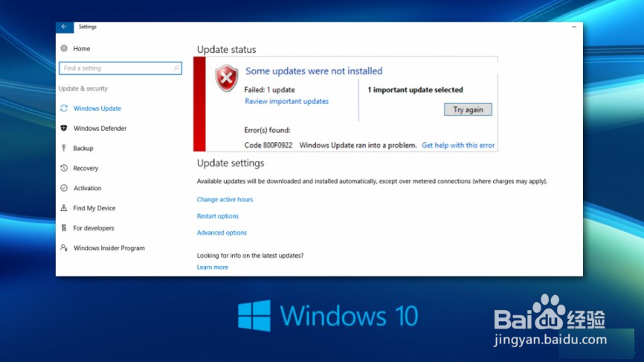Viewport: 644px width, 362px height.
Task: Focus the Find a setting search box
Action: tap(120, 68)
